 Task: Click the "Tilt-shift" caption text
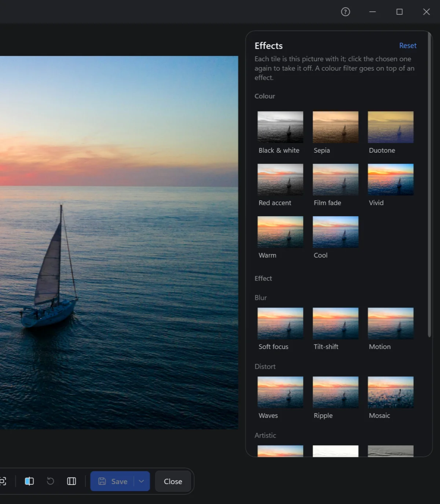(x=326, y=347)
